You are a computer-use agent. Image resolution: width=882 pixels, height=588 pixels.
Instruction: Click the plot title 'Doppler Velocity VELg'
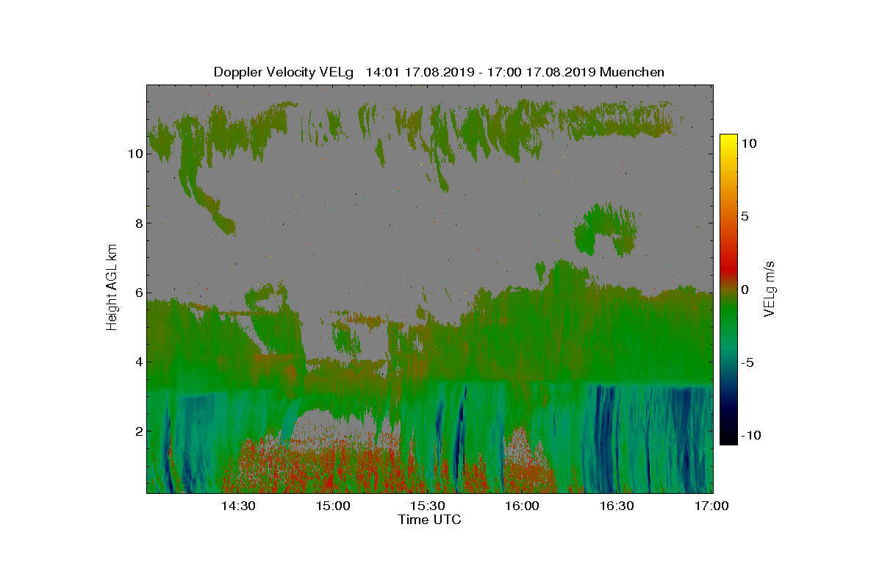(284, 72)
